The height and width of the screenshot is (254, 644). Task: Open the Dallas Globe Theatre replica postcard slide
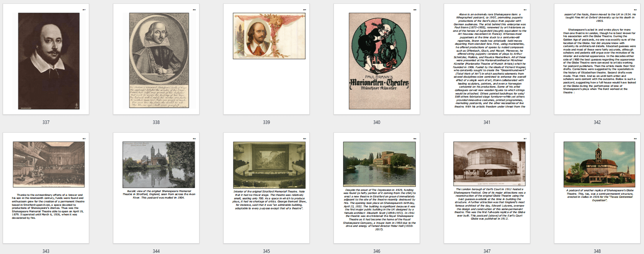597,188
